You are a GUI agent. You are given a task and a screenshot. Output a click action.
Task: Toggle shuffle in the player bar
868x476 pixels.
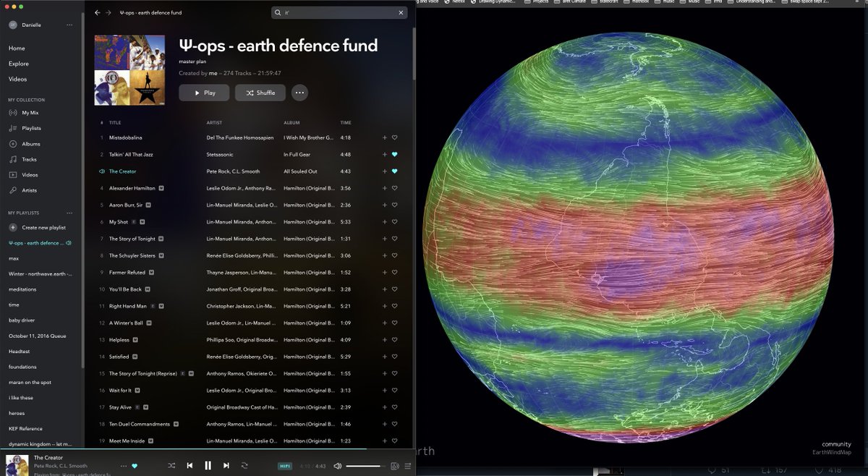pyautogui.click(x=171, y=466)
